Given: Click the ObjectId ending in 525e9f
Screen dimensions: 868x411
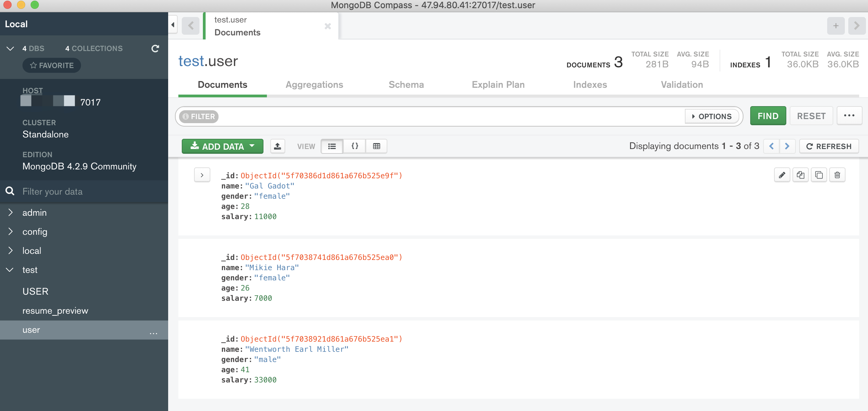Looking at the screenshot, I should (321, 176).
